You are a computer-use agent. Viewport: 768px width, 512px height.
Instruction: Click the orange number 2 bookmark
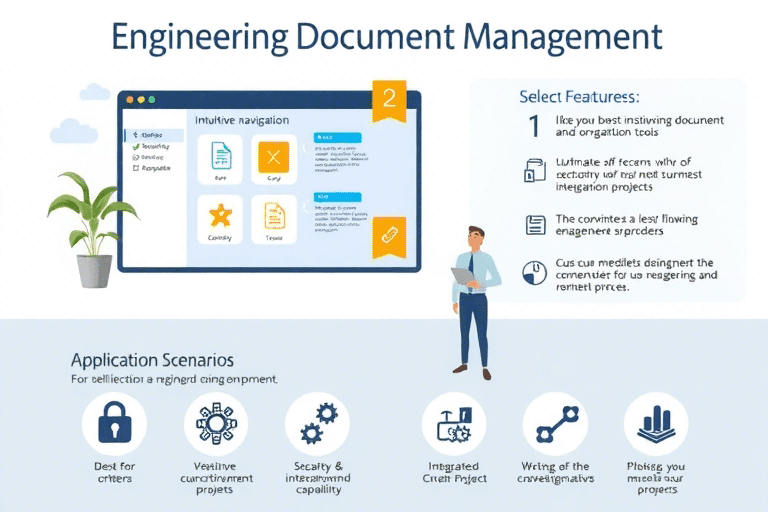click(x=389, y=98)
